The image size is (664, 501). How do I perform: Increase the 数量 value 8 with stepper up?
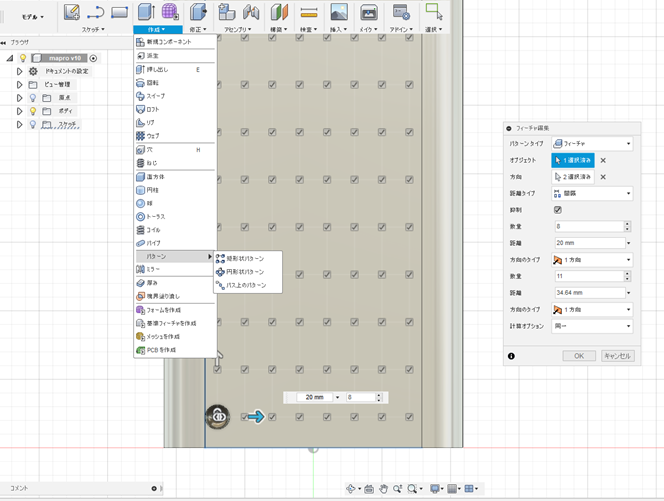(628, 224)
